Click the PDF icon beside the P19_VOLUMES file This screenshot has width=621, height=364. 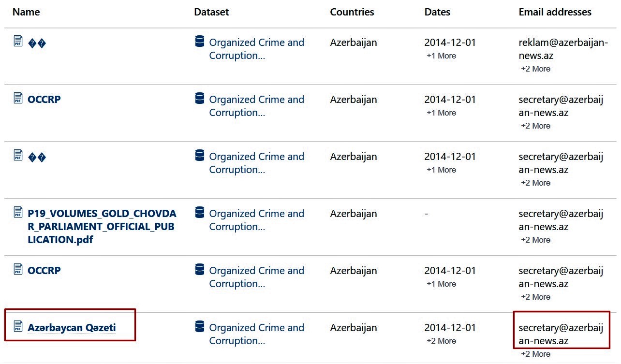coord(18,212)
